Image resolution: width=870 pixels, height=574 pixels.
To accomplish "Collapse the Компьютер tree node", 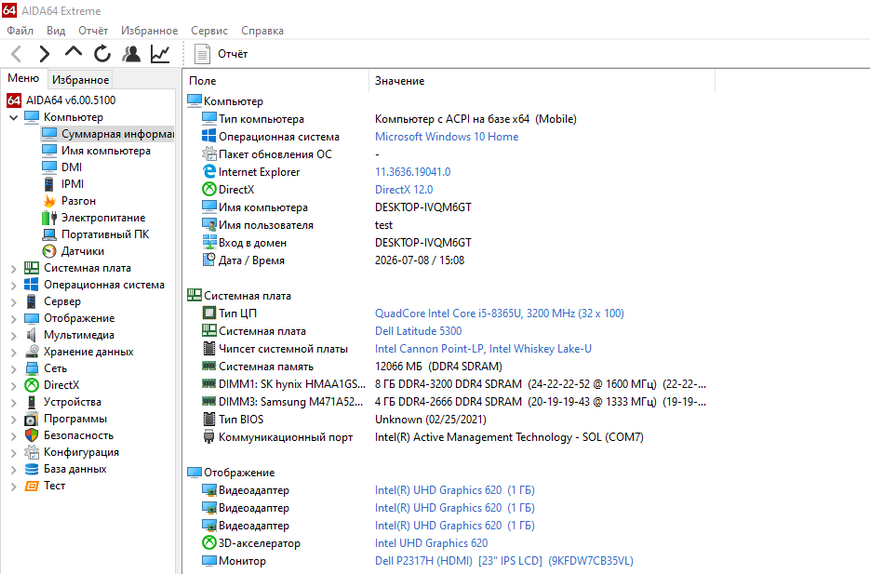I will point(13,117).
